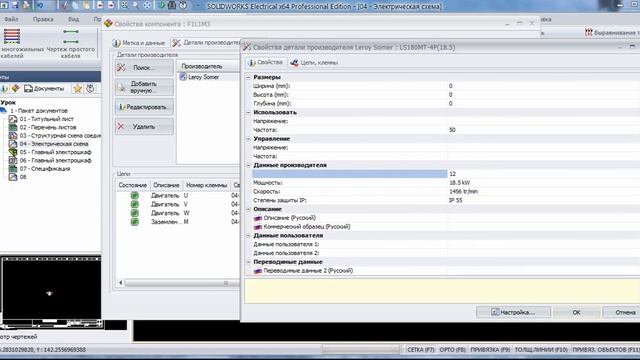The height and width of the screenshot is (360, 640).
Task: Collapse the Размеры property group
Action: pos(248,77)
